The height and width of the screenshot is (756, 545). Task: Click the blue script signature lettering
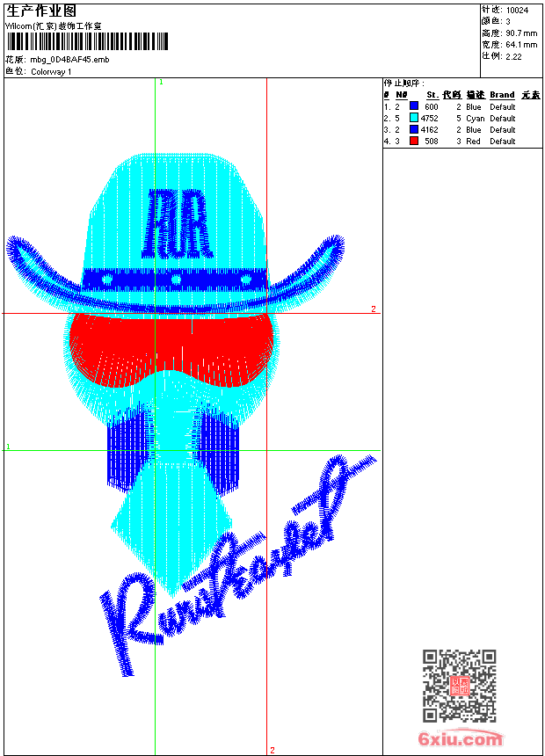[237, 565]
